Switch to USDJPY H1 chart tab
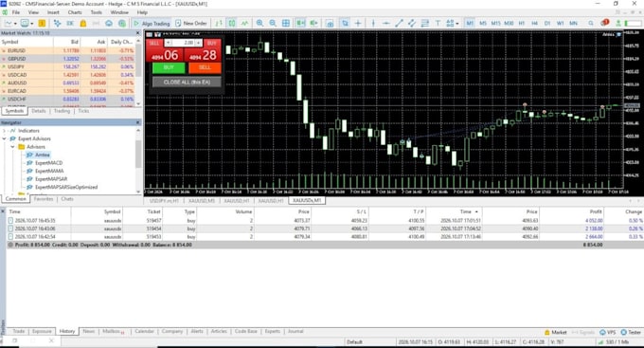The width and height of the screenshot is (644, 348). pos(164,201)
